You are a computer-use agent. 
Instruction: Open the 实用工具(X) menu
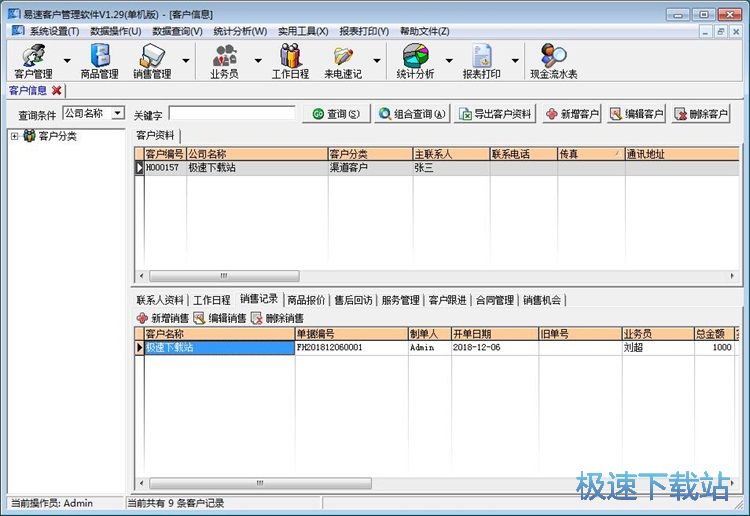coord(303,31)
